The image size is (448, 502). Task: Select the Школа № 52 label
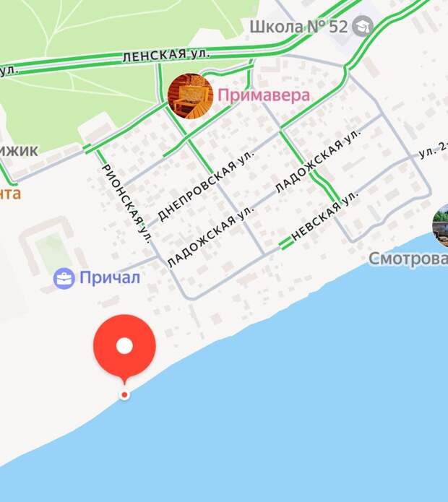[x=298, y=27]
